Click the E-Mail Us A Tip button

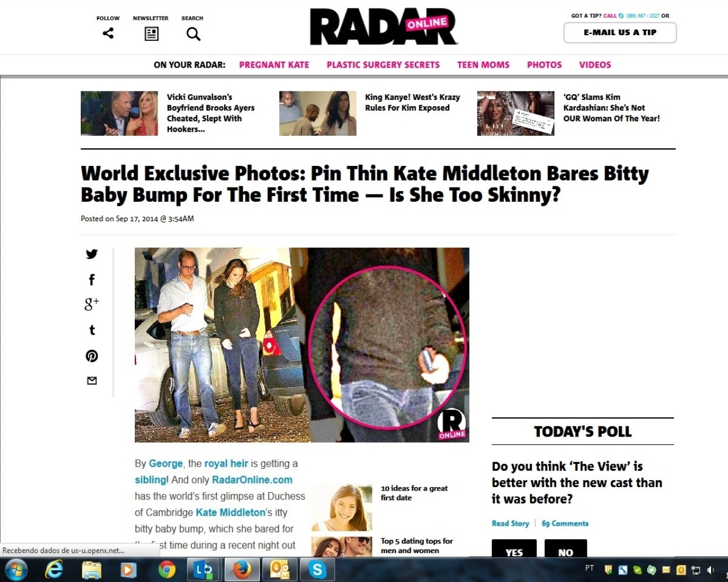point(620,32)
